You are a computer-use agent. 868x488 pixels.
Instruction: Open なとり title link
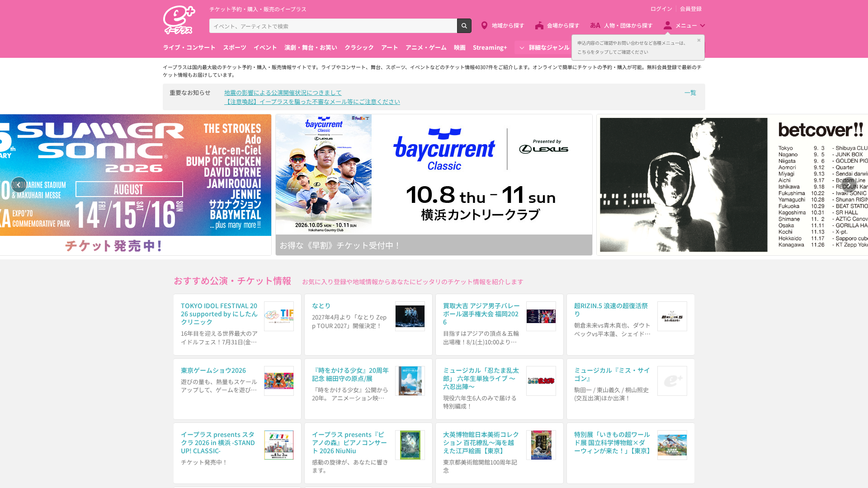pos(321,306)
